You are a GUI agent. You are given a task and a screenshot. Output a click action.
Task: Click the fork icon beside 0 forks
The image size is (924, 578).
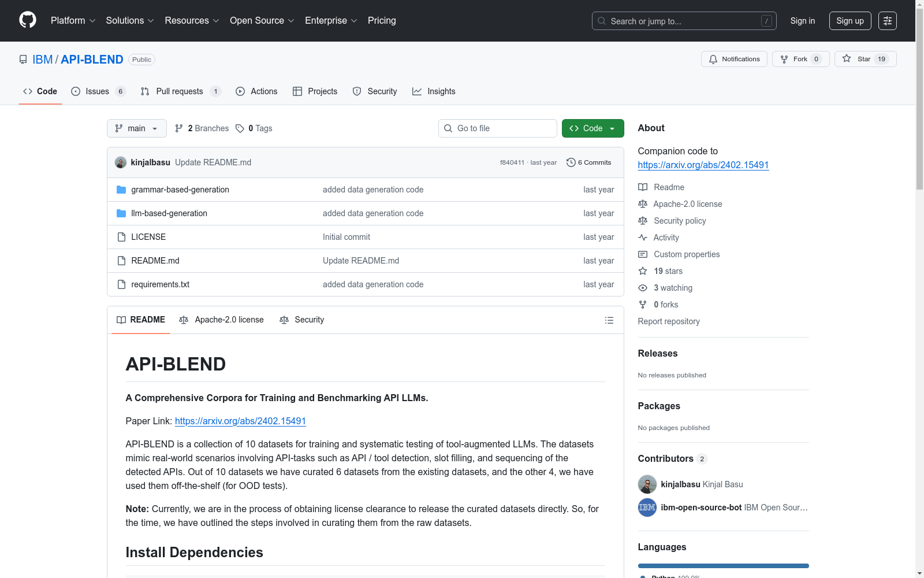click(643, 305)
